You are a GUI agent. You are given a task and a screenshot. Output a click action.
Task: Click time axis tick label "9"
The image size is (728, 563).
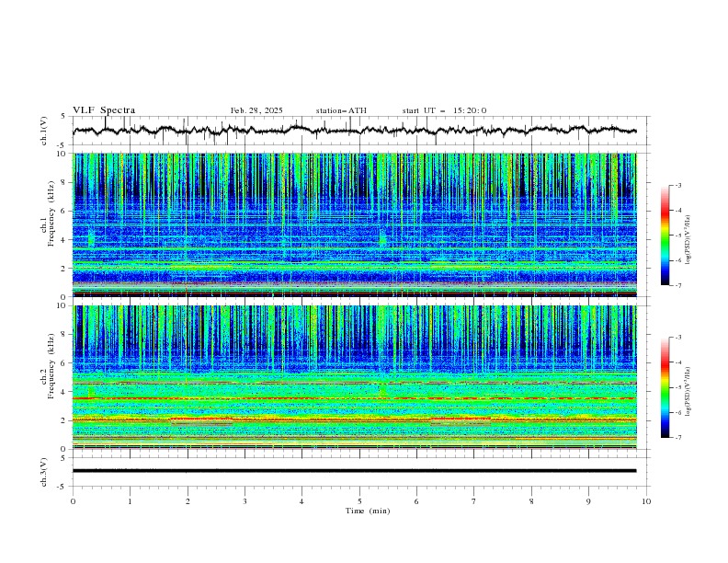[588, 501]
